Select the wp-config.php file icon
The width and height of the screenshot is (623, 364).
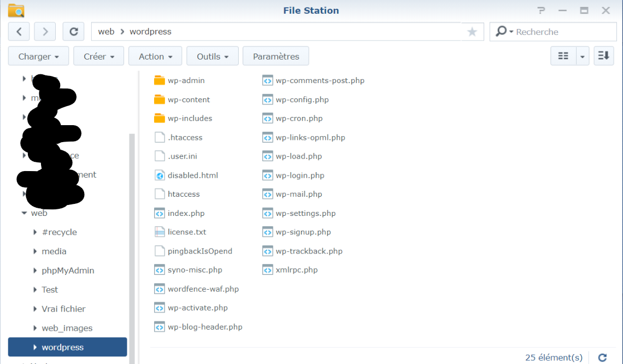point(268,99)
